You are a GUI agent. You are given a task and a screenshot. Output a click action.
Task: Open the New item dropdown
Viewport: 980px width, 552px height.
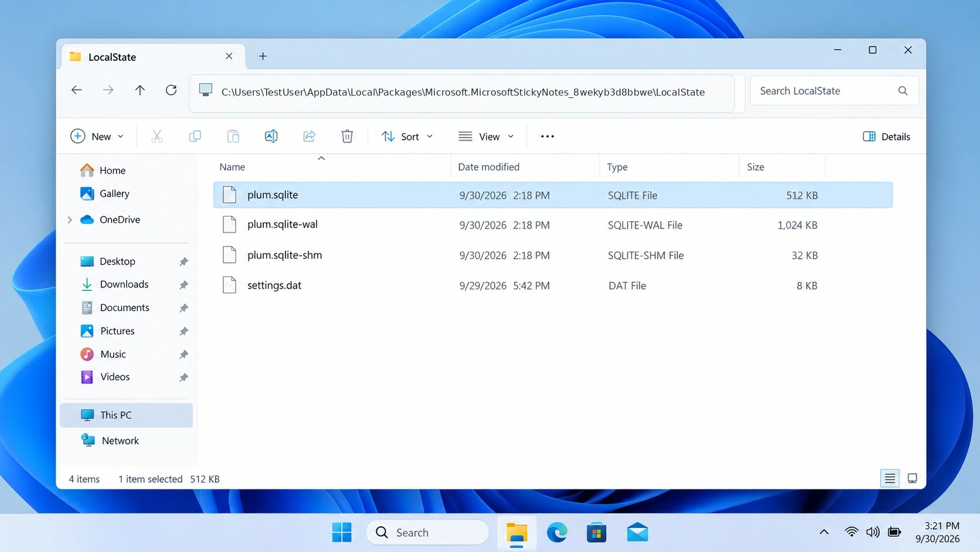(x=97, y=137)
